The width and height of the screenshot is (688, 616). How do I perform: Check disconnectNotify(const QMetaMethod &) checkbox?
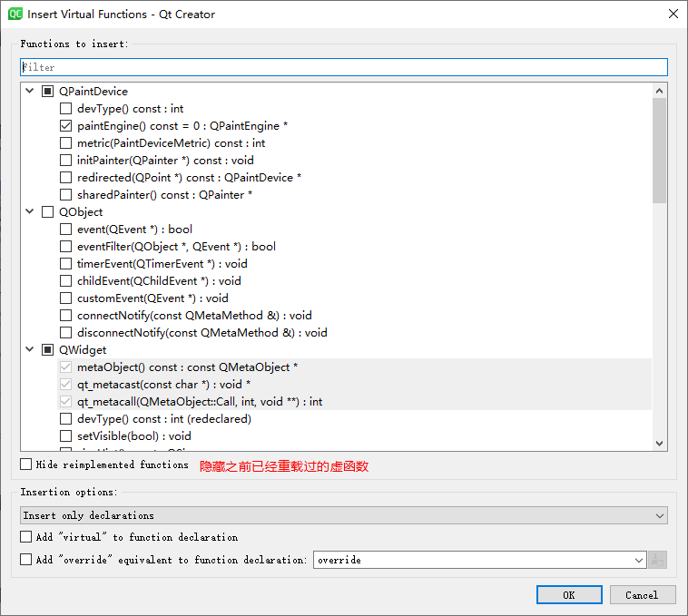pyautogui.click(x=66, y=333)
